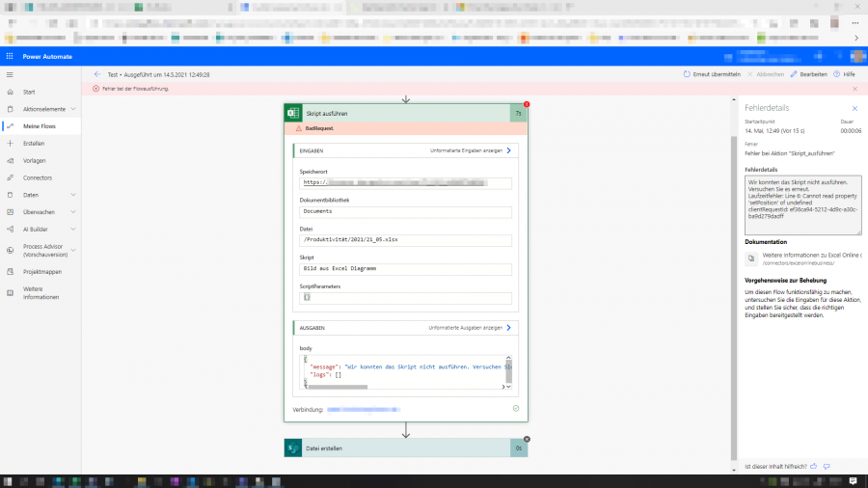868x488 pixels.
Task: Click the Datei field with 21_05.xlsx path
Action: pyautogui.click(x=405, y=240)
